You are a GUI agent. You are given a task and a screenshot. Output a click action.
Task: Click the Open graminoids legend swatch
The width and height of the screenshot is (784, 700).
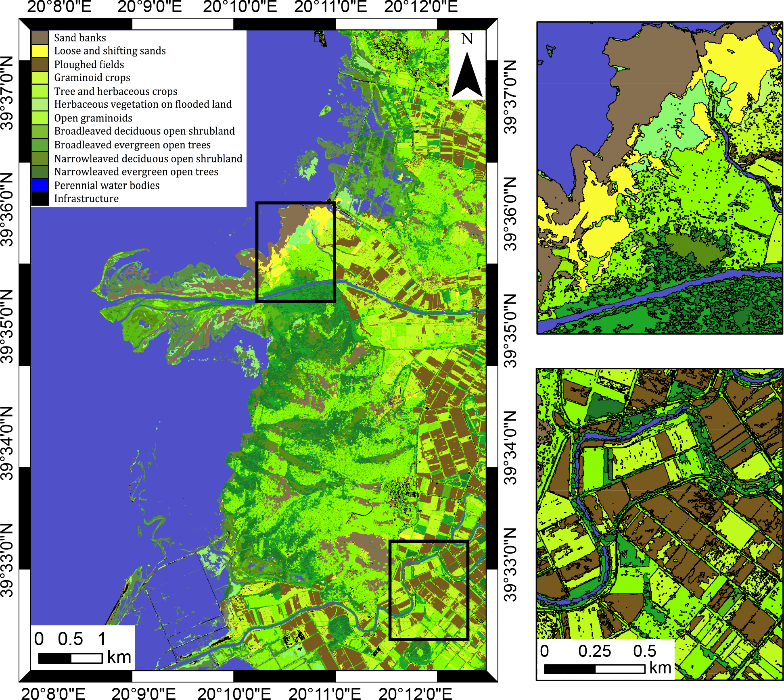[40, 118]
